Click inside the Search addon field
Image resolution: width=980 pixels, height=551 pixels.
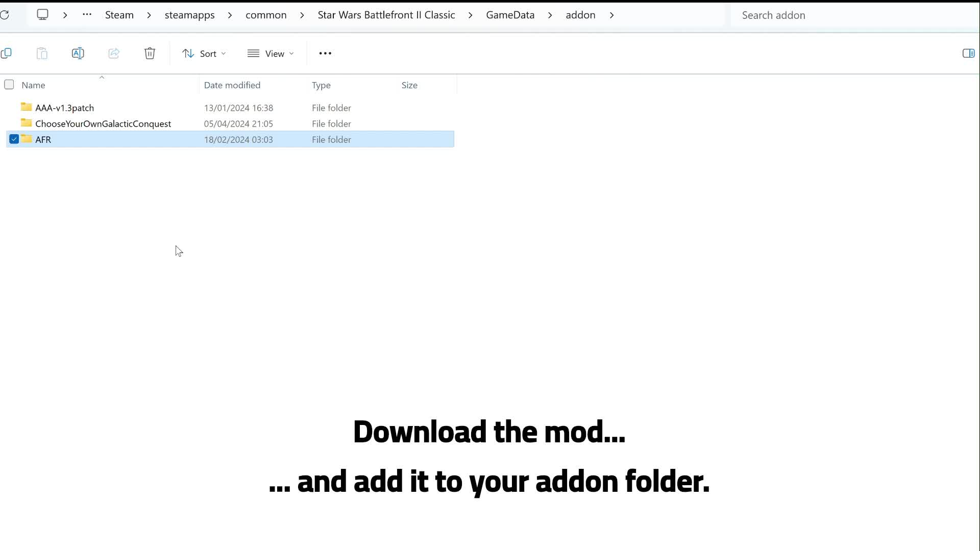842,15
